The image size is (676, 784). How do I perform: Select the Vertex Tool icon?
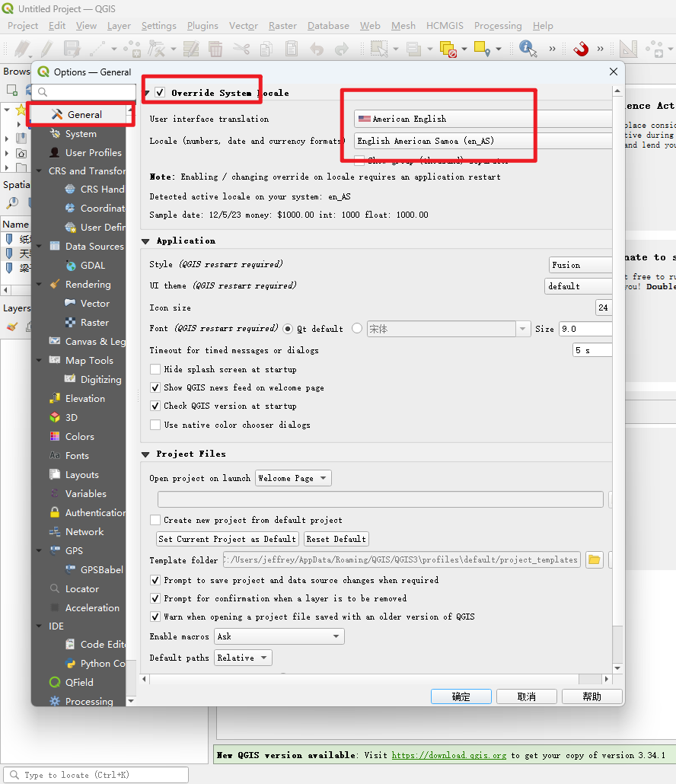[x=157, y=49]
